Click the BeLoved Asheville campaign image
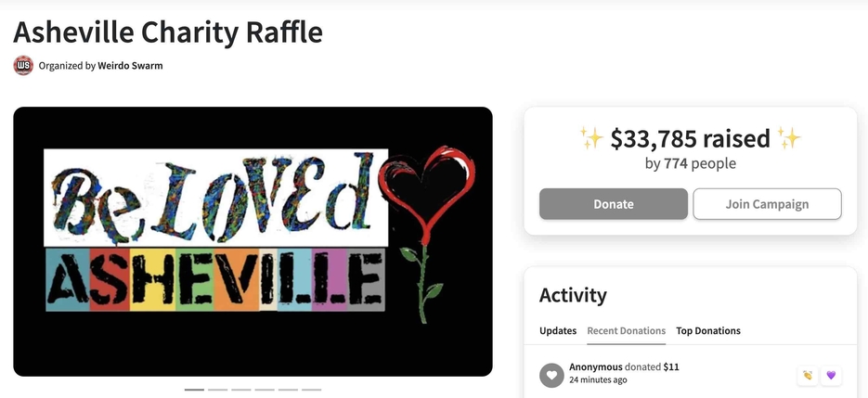 253,241
